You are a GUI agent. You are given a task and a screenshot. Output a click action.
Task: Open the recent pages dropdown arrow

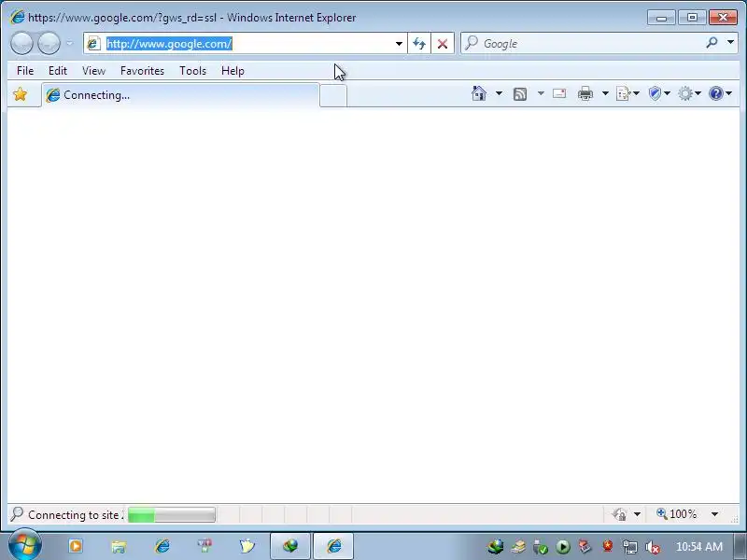(69, 43)
